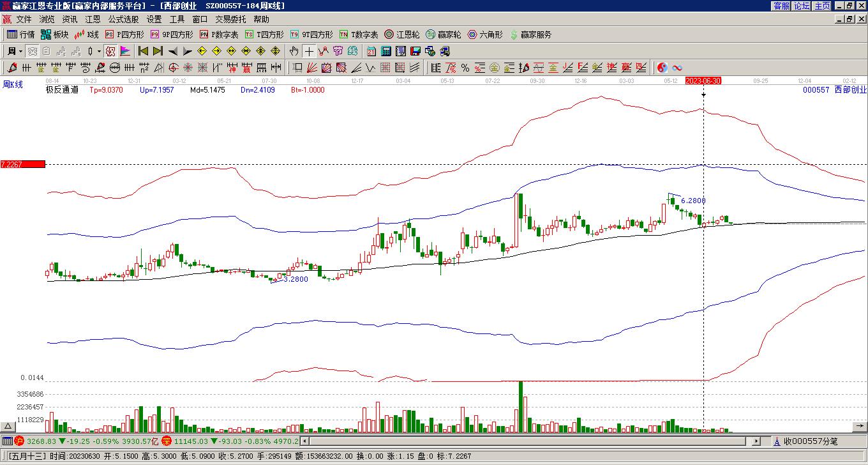Click the calendar date icon
This screenshot has width=868, height=465.
pyautogui.click(x=371, y=51)
